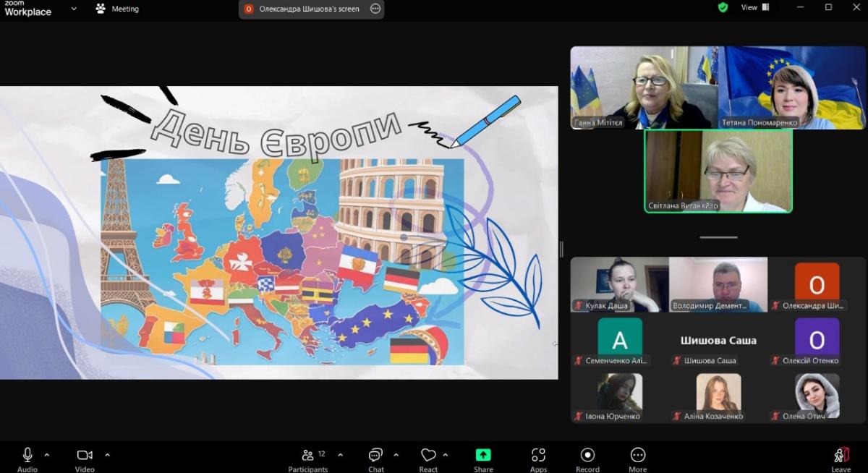Expand the Participants options arrow

[340, 455]
